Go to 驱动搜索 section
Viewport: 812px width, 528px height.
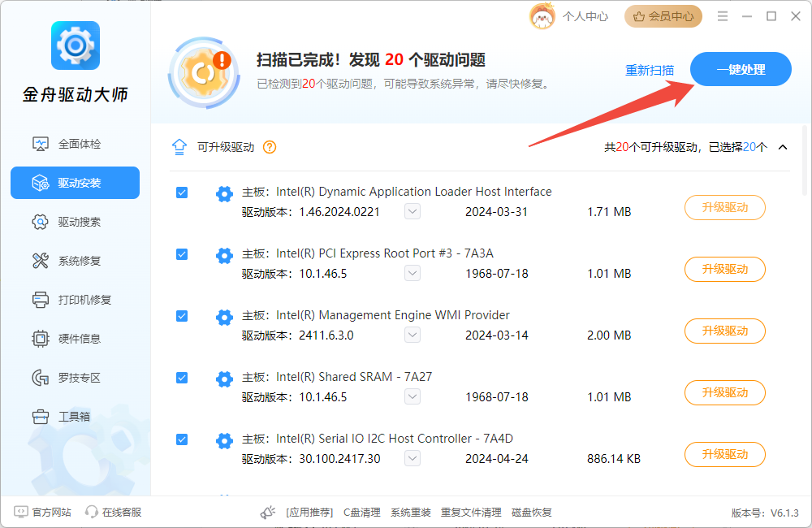coord(75,222)
